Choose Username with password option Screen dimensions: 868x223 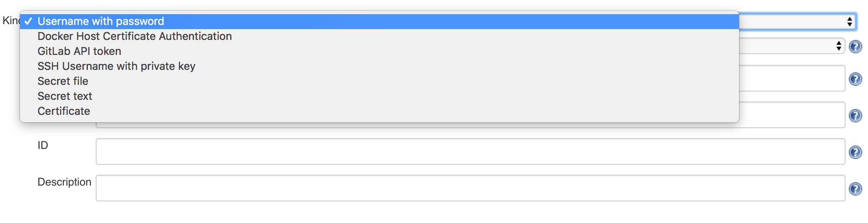click(101, 21)
